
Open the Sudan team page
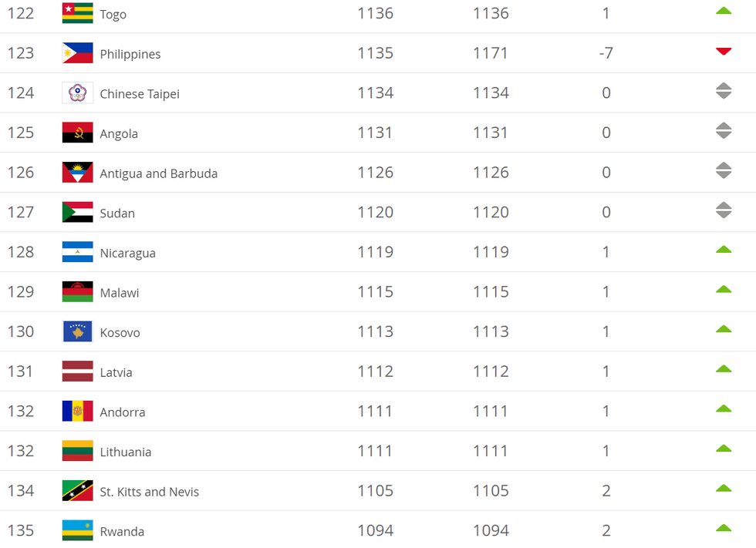[117, 213]
